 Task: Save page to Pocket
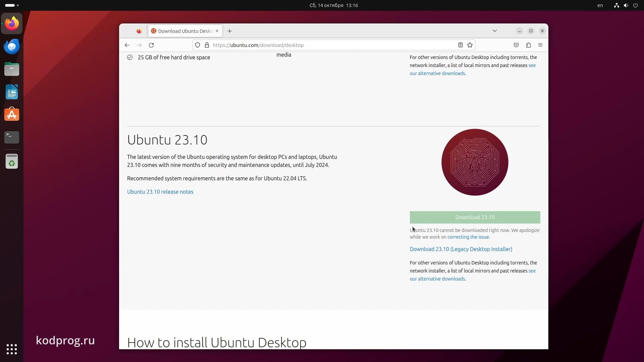[516, 45]
